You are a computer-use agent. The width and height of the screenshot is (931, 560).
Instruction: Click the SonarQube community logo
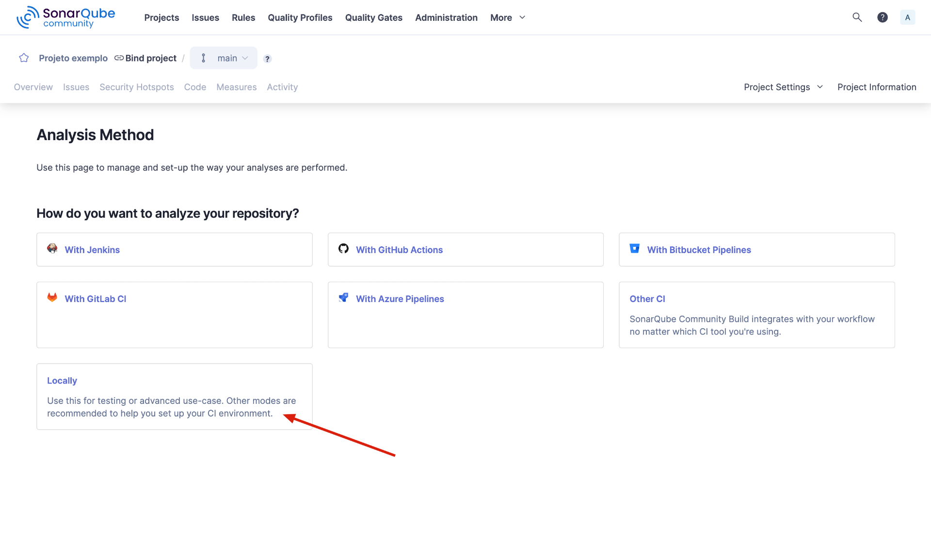[x=65, y=17]
